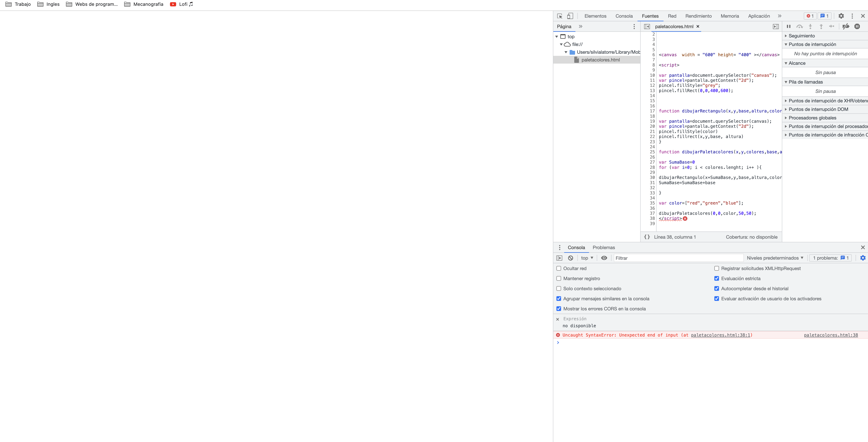868x442 pixels.
Task: Show more navigator tabs next to Página
Action: [x=581, y=26]
